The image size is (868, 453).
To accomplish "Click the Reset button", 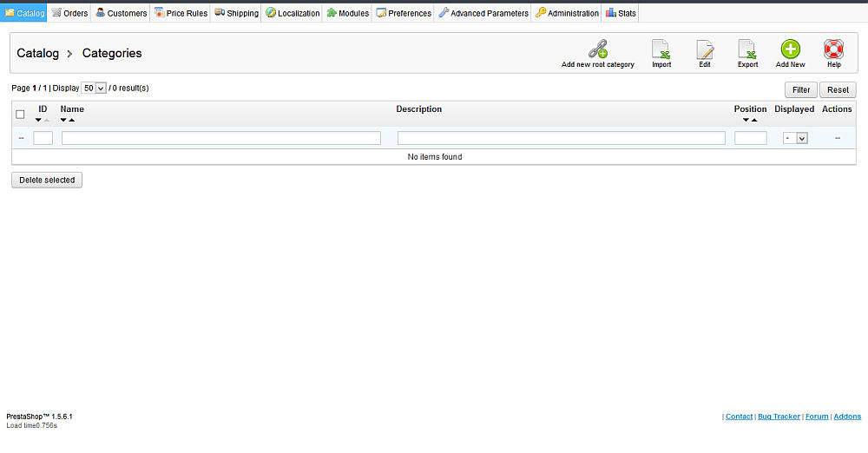I will tap(838, 89).
